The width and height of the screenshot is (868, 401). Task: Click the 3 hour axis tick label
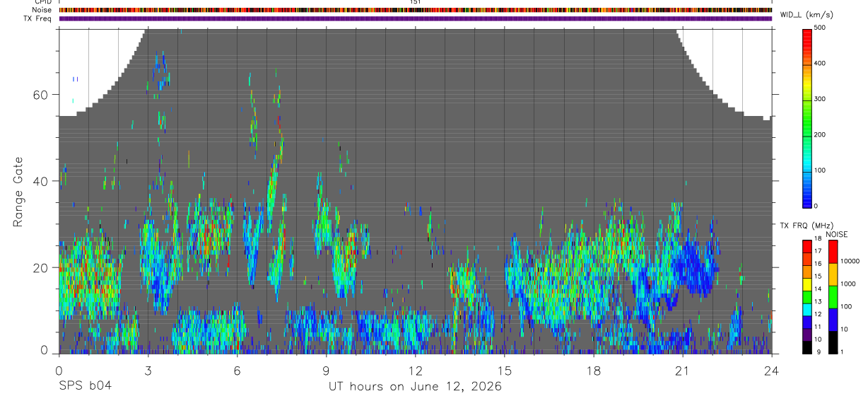pos(148,370)
